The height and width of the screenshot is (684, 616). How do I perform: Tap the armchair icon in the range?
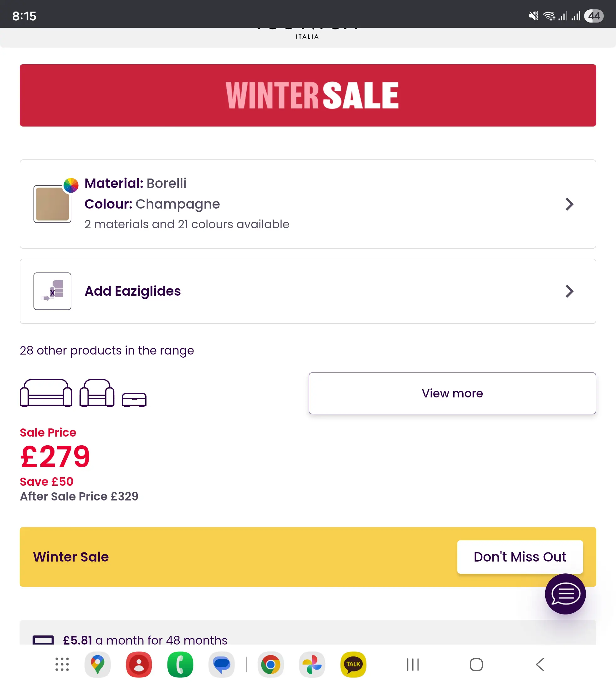tap(97, 393)
